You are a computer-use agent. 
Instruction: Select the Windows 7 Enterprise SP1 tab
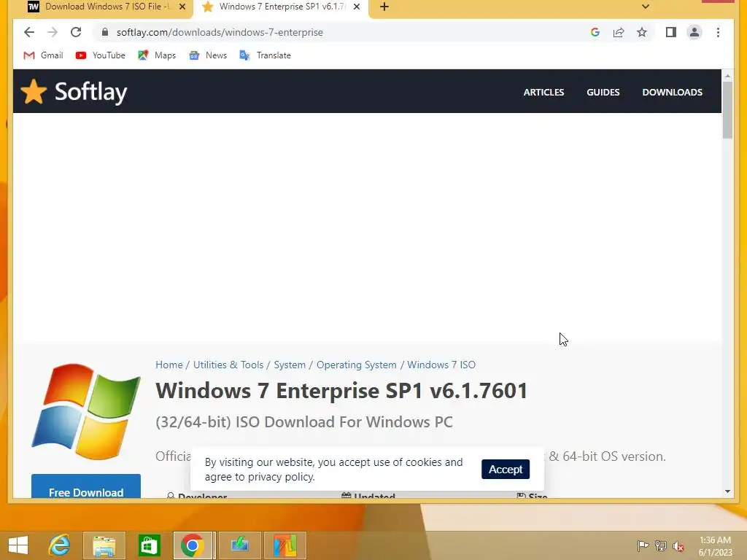point(281,7)
